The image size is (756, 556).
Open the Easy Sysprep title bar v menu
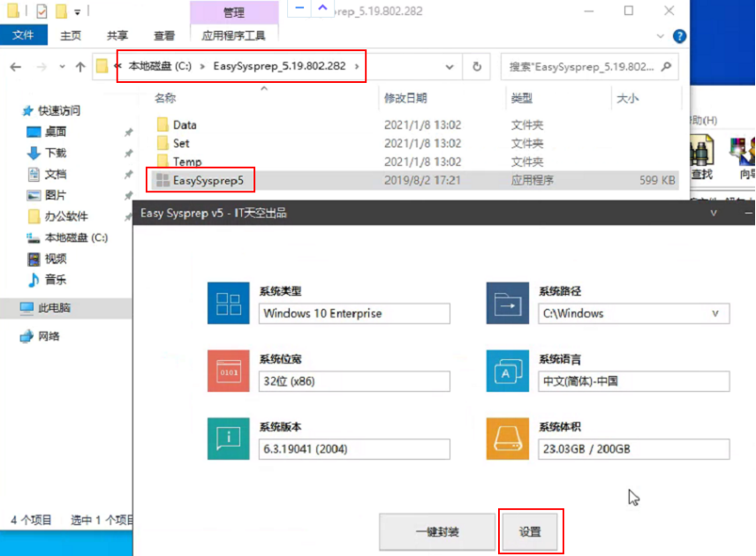pos(714,213)
